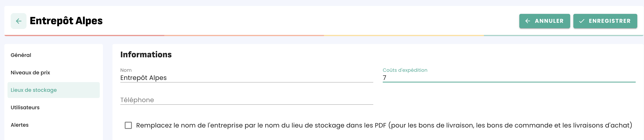Click the checkmark icon inside the Enregistrer button
Image resolution: width=644 pixels, height=140 pixels.
581,21
